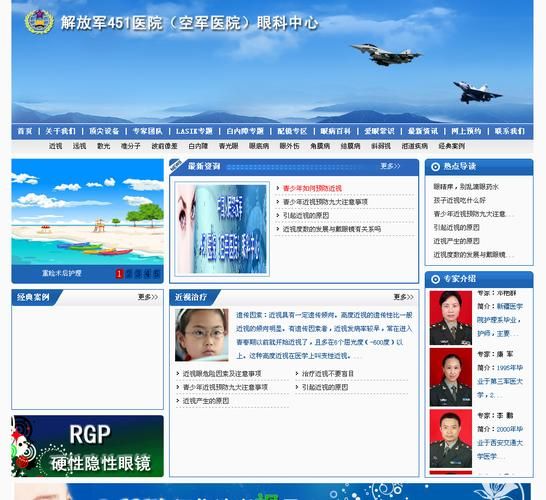
Task: Open hot topic 近视度数的发展与戴眼镜...
Action: point(473,255)
